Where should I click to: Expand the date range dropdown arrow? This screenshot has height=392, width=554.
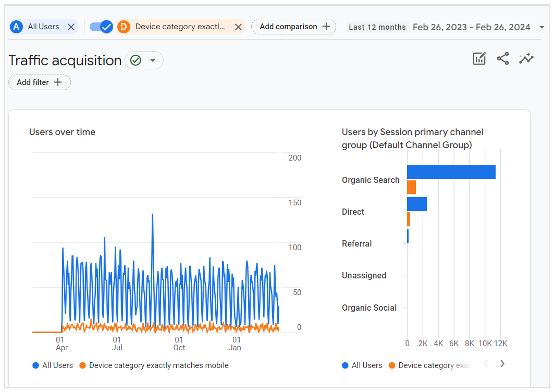[541, 27]
